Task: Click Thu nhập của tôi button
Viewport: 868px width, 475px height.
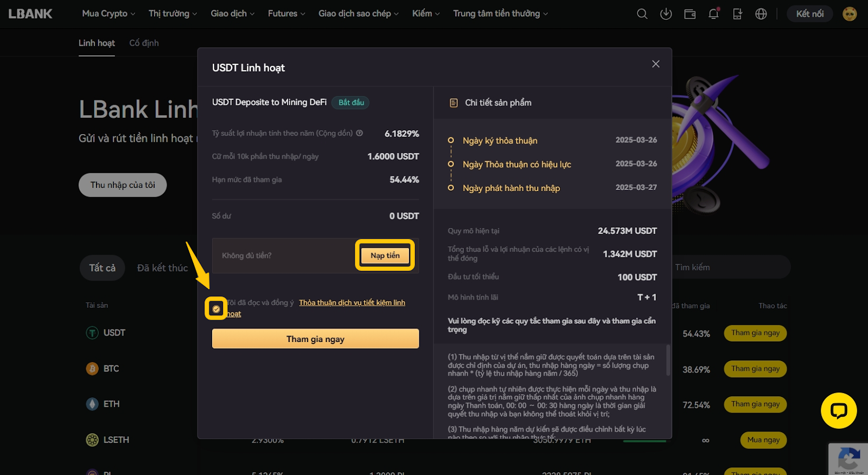Action: 123,185
